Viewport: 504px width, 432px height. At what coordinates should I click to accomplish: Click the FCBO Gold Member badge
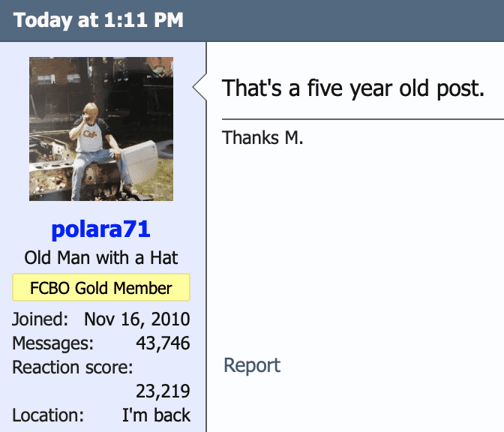[100, 288]
